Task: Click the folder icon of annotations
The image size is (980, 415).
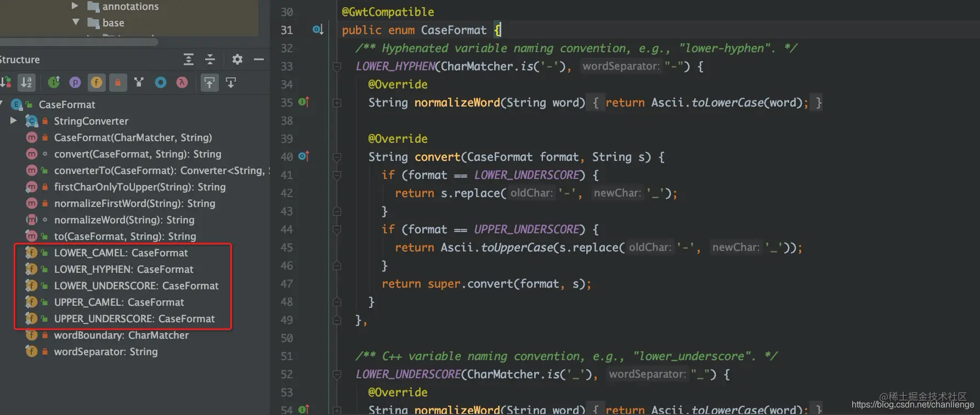Action: [93, 7]
